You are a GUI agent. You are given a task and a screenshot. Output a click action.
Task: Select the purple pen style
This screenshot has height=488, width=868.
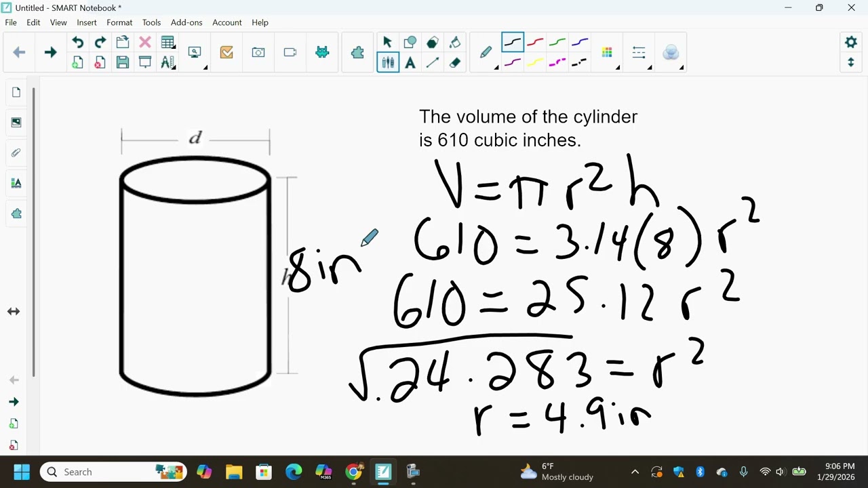click(513, 63)
